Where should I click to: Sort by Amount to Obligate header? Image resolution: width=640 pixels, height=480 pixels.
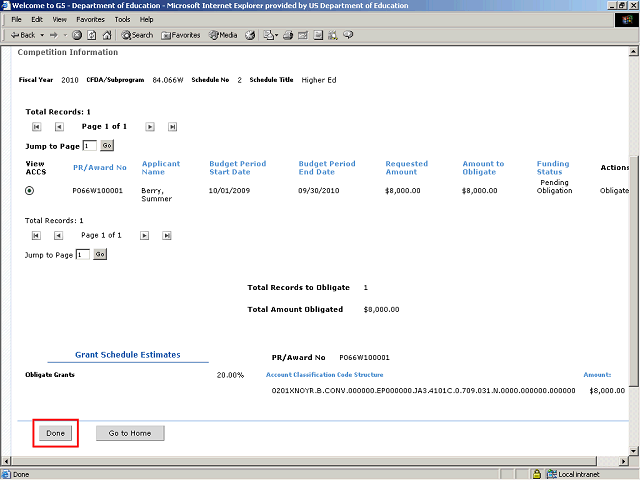483,168
